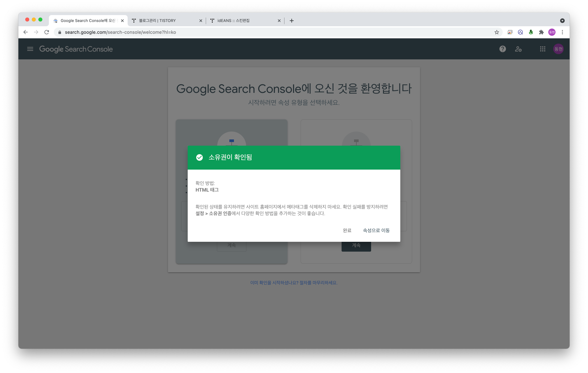Open the Google apps grid

coord(542,49)
